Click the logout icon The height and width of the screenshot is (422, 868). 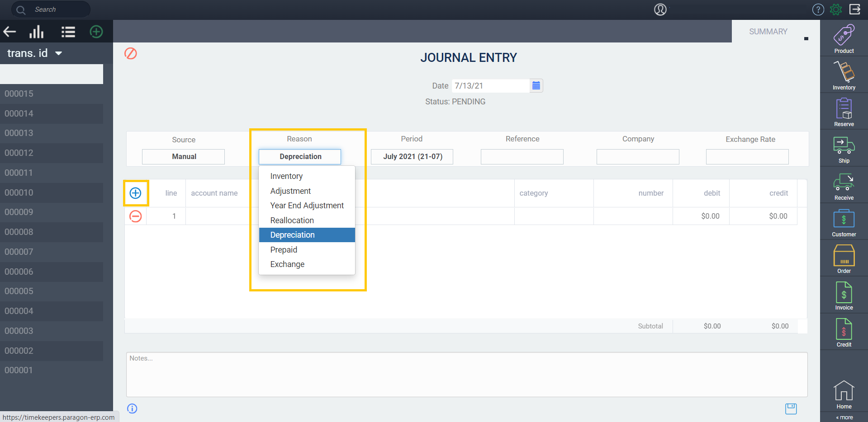click(x=855, y=9)
